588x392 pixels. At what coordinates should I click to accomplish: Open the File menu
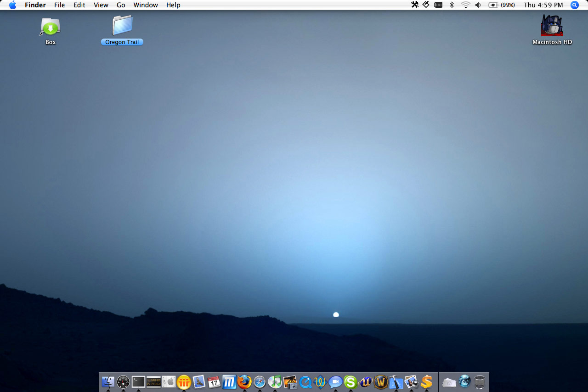point(59,5)
